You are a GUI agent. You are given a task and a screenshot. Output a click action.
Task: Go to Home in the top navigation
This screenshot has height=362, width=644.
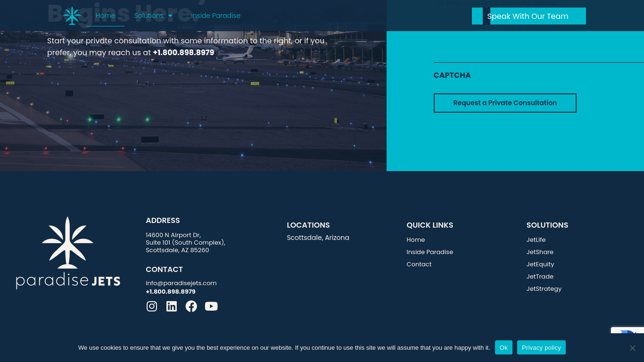[x=105, y=16]
